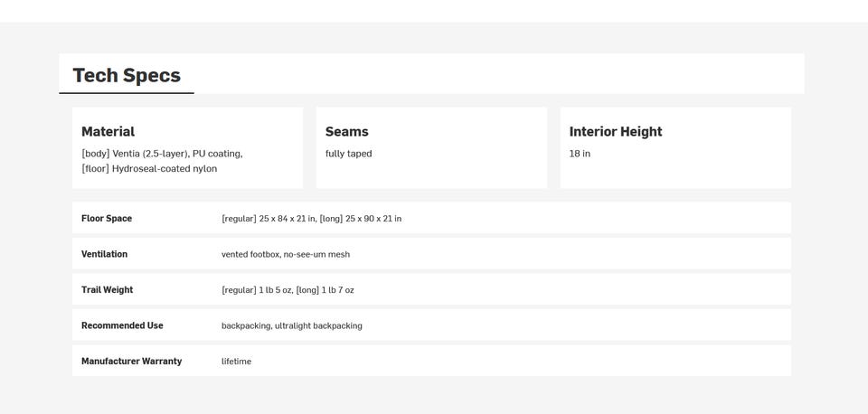This screenshot has height=414, width=868.
Task: Click the long 25 x 90 x 21 dimensions
Action: (361, 219)
